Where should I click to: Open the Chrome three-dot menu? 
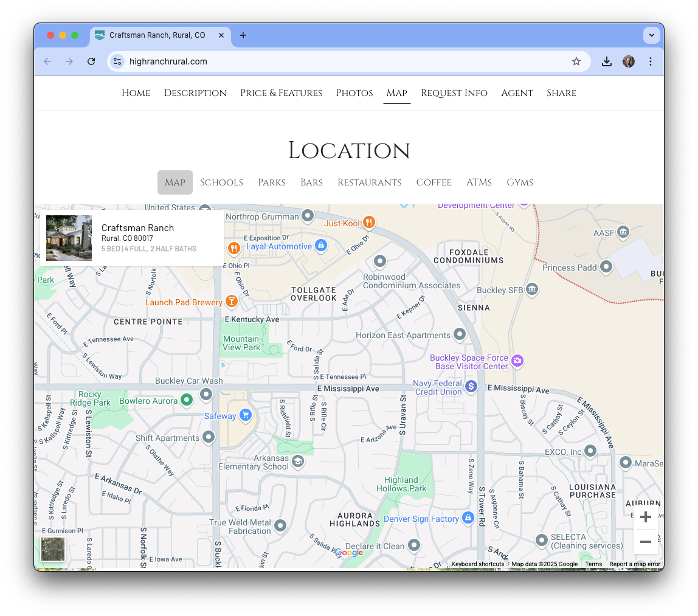651,61
